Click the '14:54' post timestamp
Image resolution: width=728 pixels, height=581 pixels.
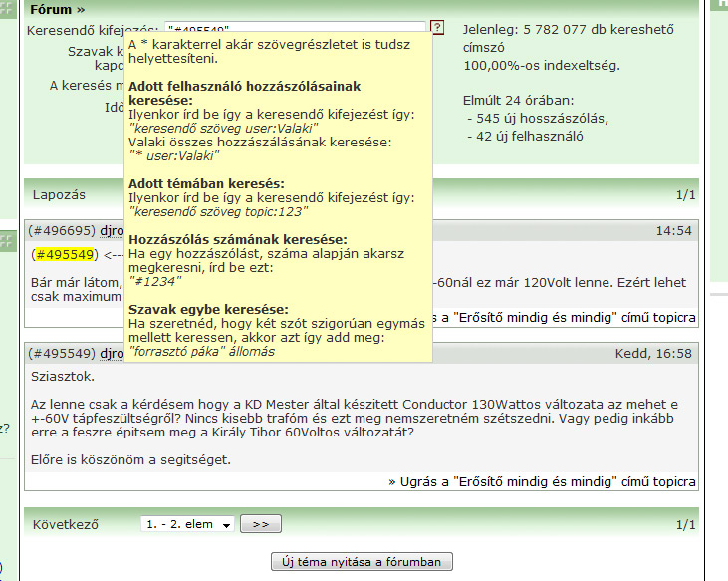673,231
